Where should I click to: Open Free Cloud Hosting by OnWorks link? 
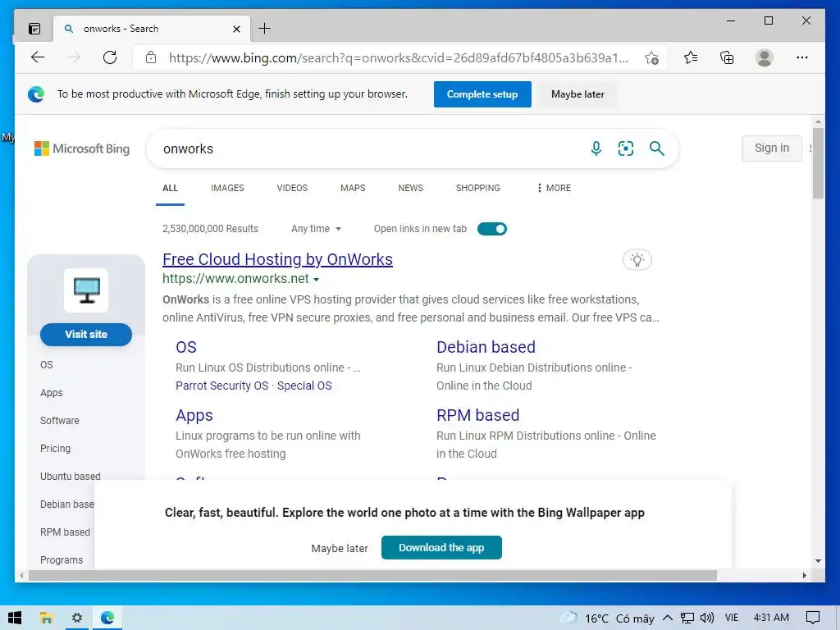pos(277,259)
